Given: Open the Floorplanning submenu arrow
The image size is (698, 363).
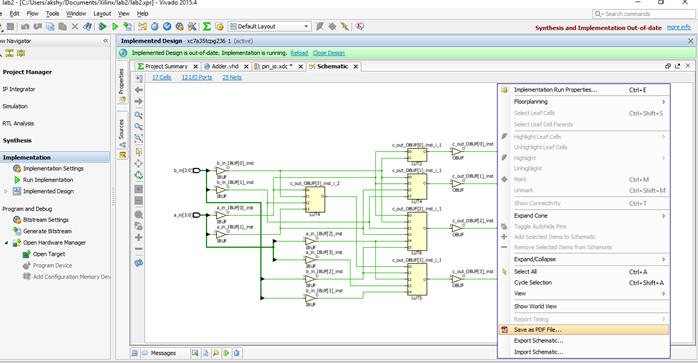Looking at the screenshot, I should [x=663, y=102].
